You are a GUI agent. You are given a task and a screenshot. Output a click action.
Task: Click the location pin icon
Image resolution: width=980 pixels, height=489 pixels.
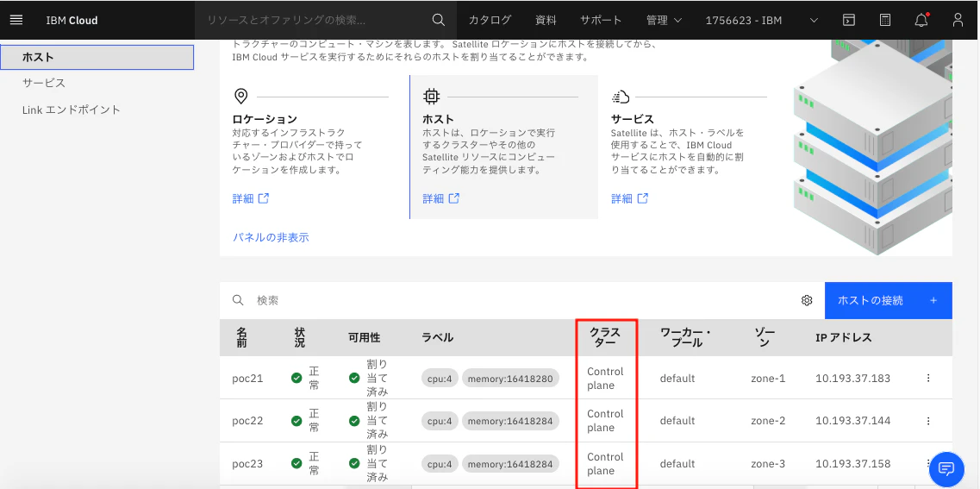coord(240,97)
